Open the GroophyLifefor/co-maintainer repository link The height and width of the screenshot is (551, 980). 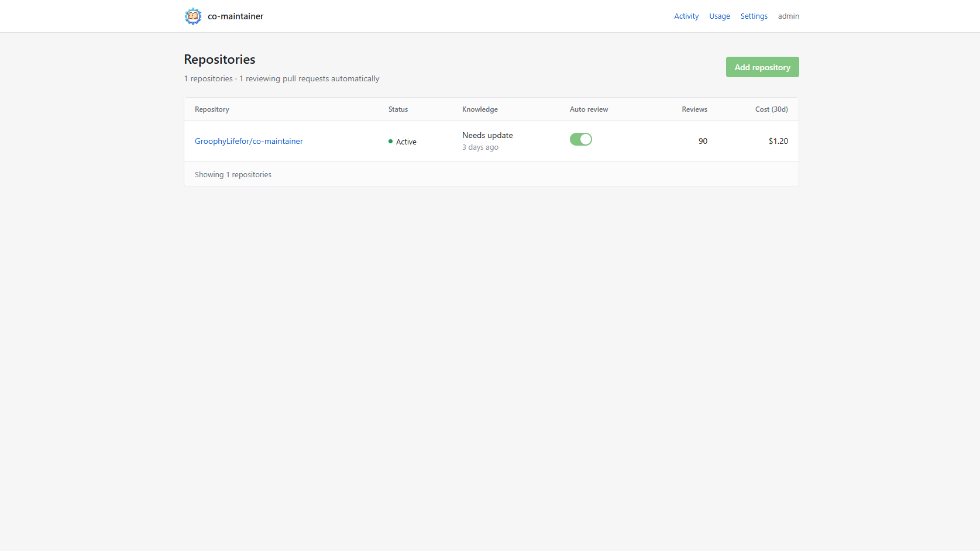pyautogui.click(x=249, y=141)
